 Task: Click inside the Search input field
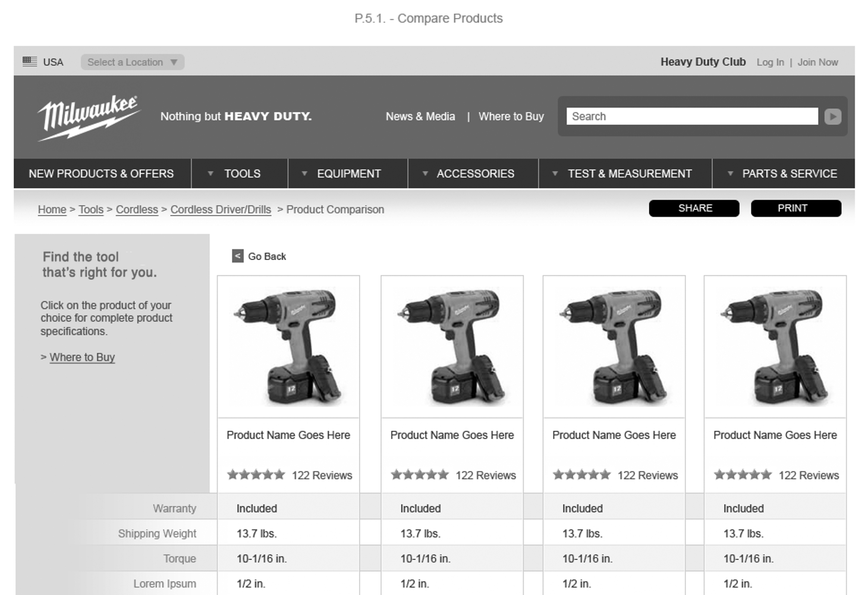tap(691, 117)
